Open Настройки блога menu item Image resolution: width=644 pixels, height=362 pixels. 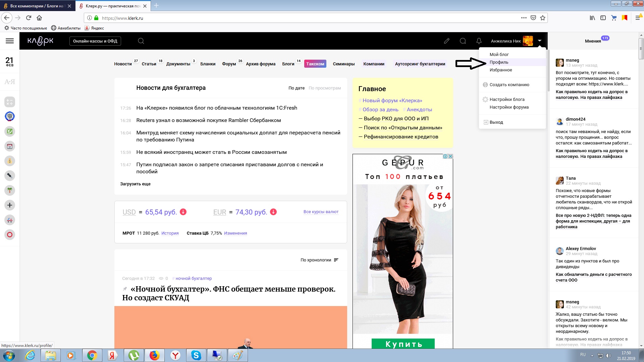pos(507,99)
